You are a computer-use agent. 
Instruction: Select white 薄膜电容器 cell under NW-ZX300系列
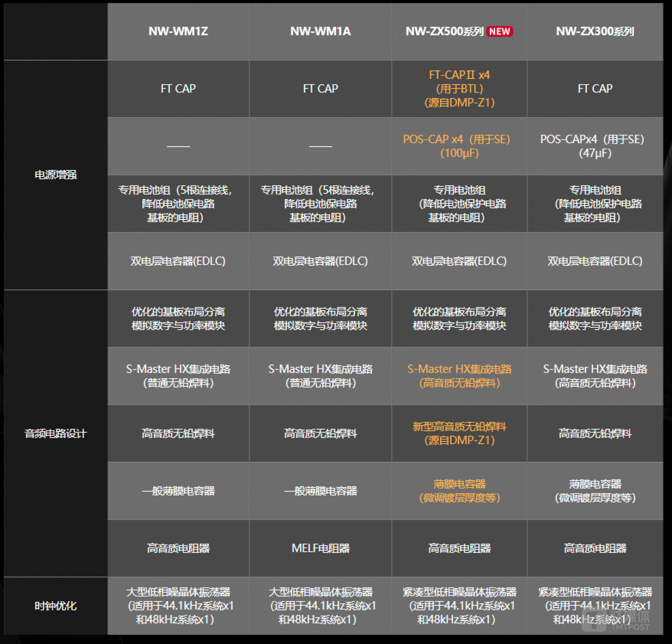(x=595, y=491)
